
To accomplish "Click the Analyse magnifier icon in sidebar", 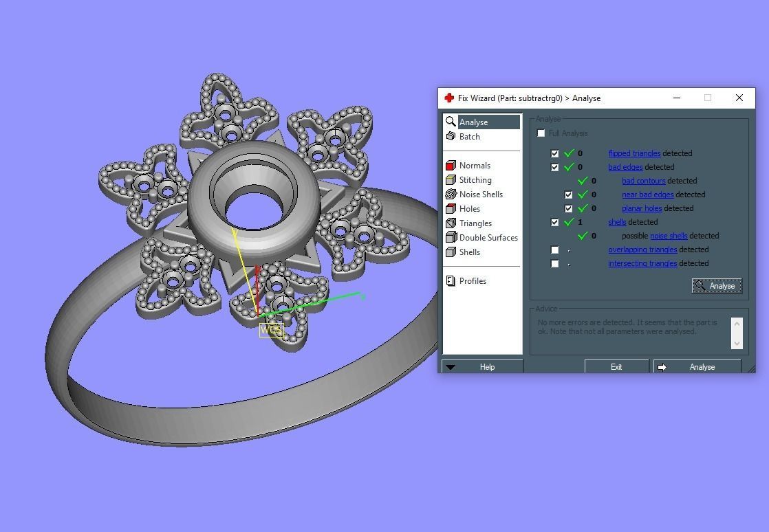I will coord(451,122).
